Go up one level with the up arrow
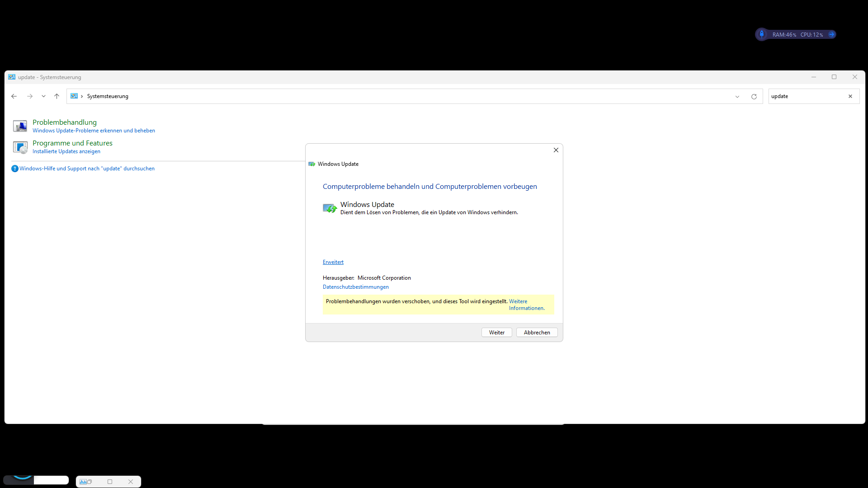Viewport: 868px width, 488px height. 57,96
